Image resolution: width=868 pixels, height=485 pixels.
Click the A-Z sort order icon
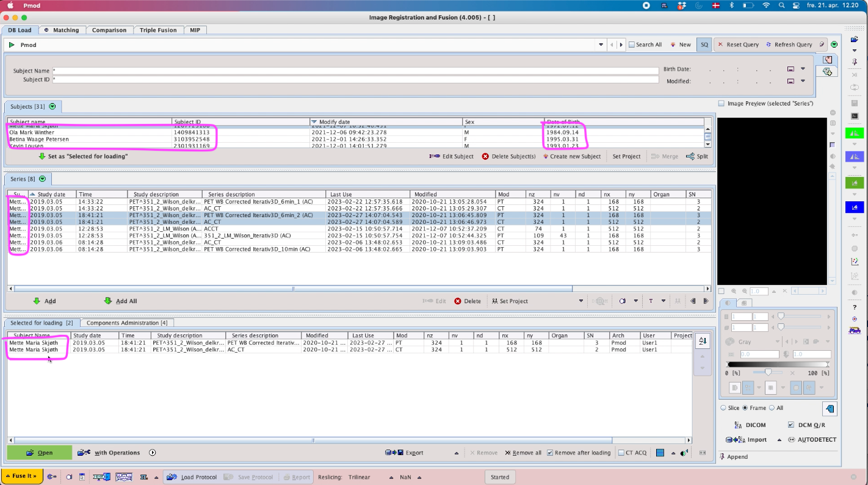(702, 342)
